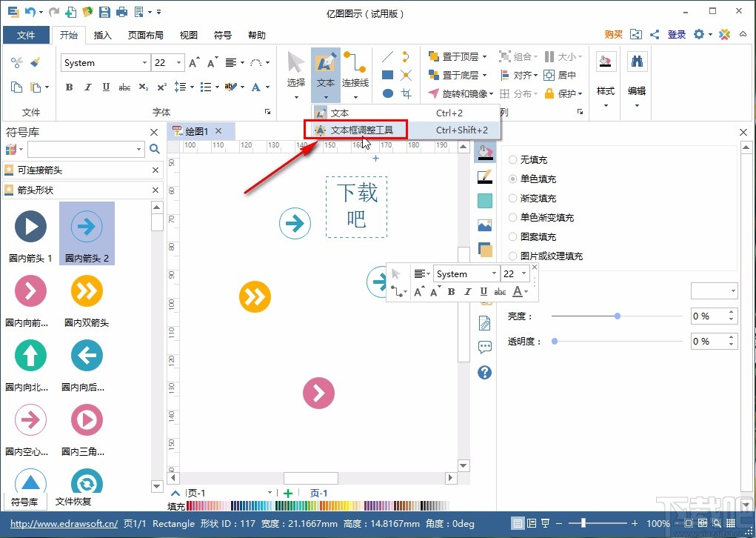Click the Print icon in quick access toolbar
This screenshot has width=756, height=538.
pyautogui.click(x=121, y=12)
